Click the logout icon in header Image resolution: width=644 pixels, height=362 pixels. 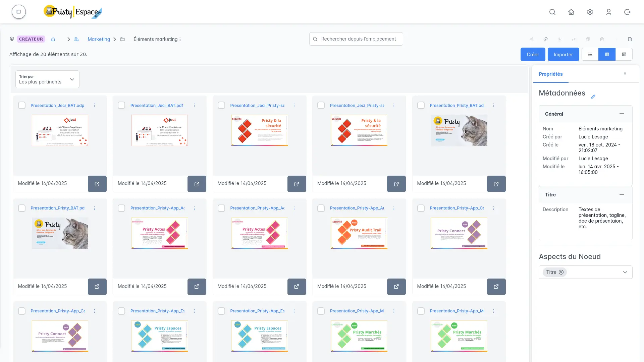coord(628,12)
